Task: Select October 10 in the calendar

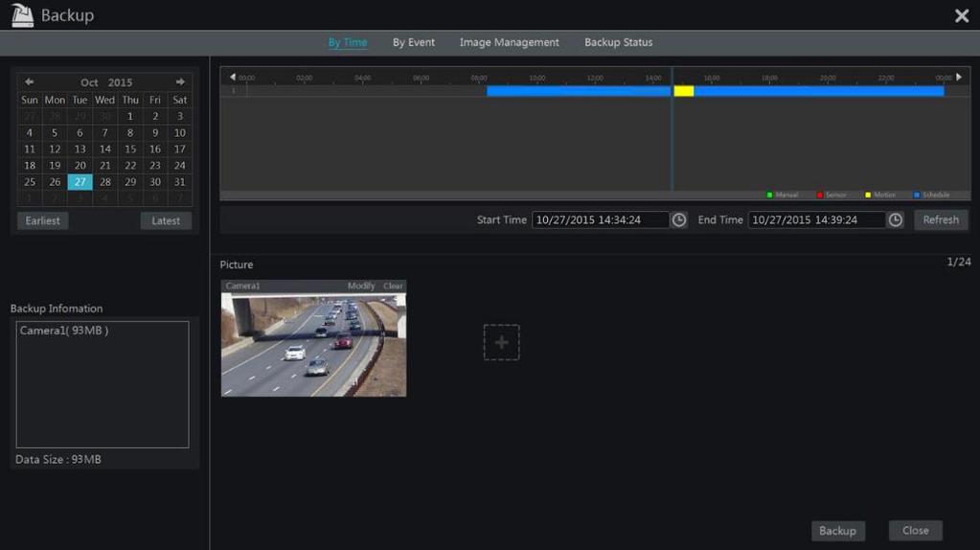Action: coord(180,132)
